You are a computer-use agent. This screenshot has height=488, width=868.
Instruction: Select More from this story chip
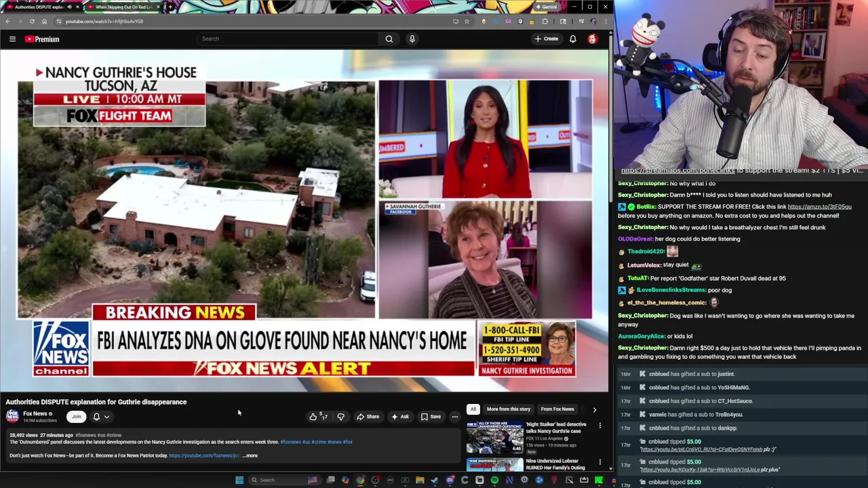509,409
